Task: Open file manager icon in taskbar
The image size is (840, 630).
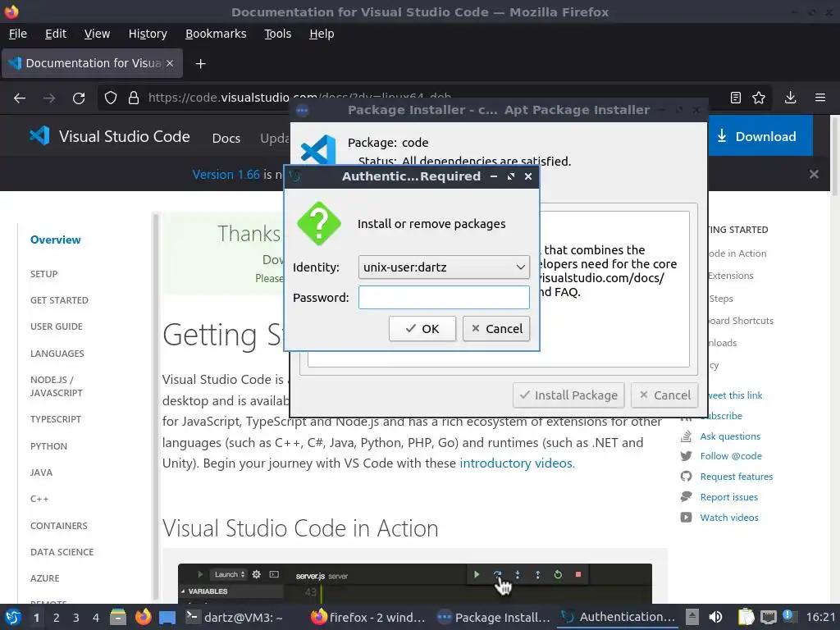Action: coord(118,617)
